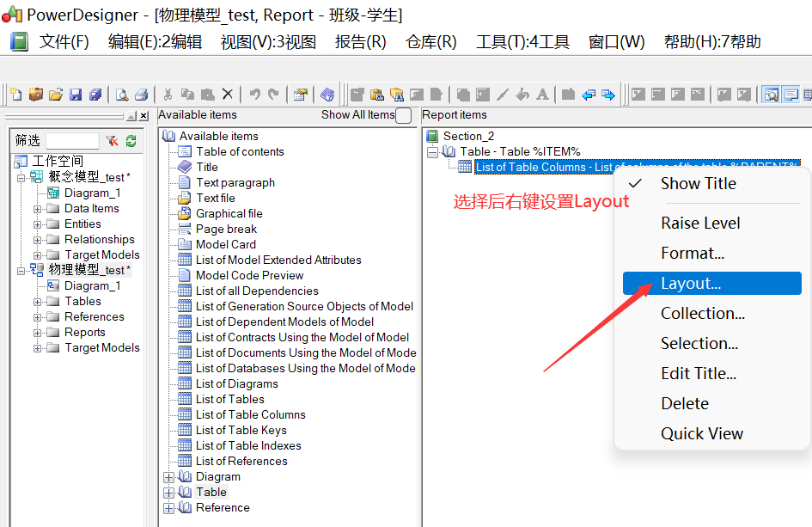Click inside the 筛选 filter input box

(x=73, y=140)
